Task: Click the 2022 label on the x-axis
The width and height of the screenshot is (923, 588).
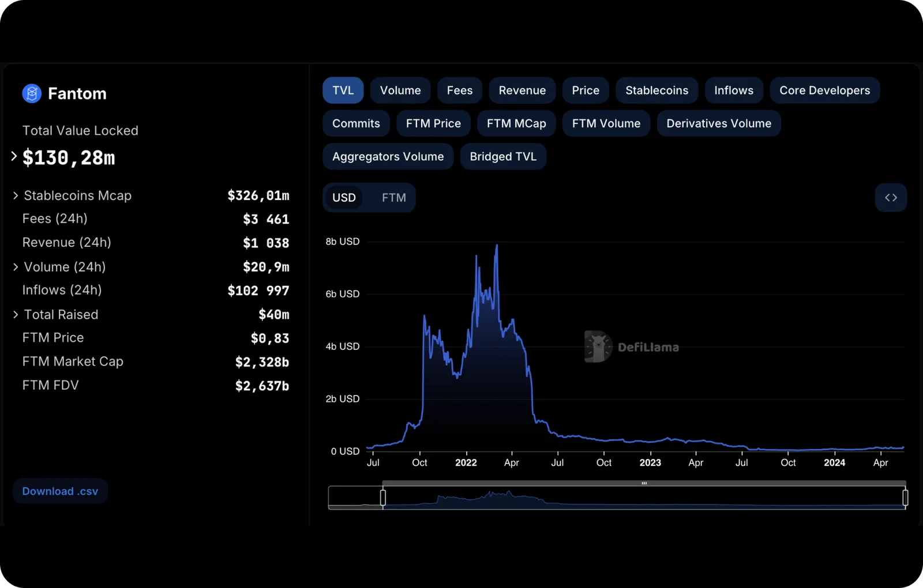Action: coord(466,463)
